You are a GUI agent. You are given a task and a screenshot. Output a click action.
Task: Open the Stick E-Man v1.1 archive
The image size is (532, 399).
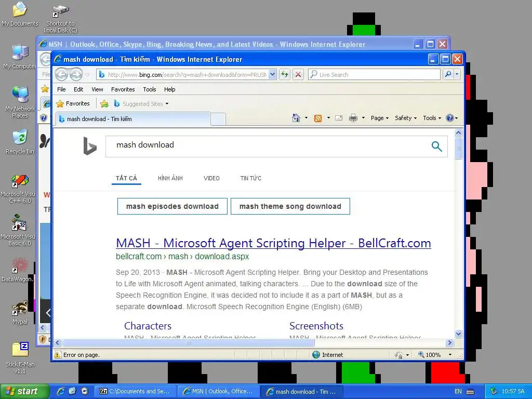tap(20, 357)
